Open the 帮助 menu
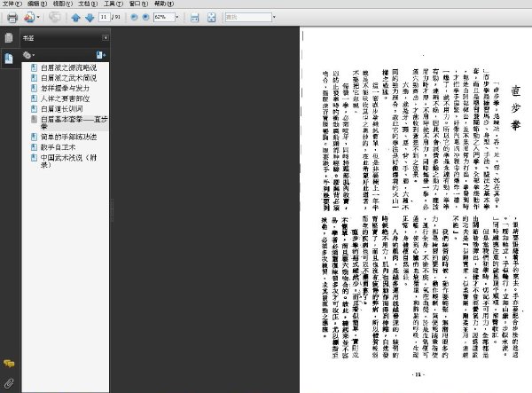Screen dimensions: 532x393 164,4
